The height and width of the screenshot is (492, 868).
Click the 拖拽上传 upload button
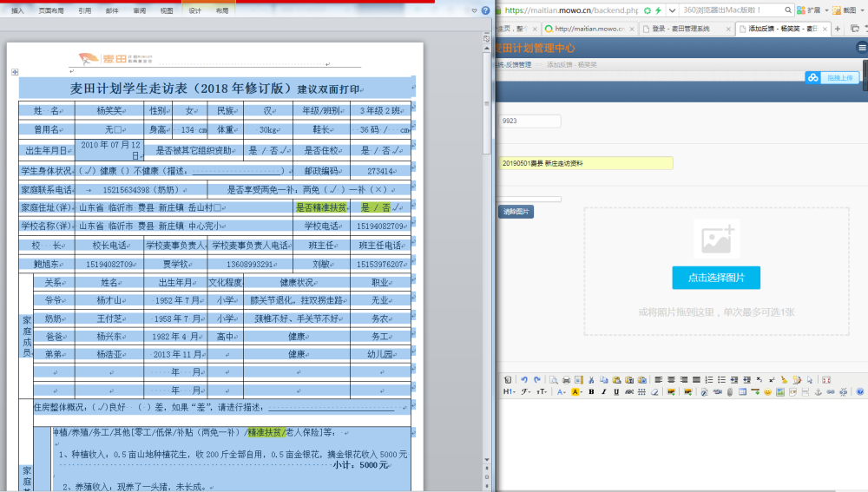coord(833,78)
